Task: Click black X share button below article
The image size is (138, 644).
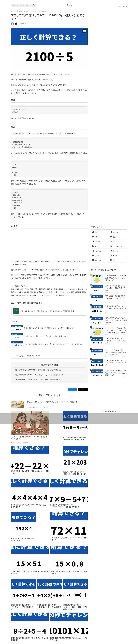Action: tap(83, 389)
